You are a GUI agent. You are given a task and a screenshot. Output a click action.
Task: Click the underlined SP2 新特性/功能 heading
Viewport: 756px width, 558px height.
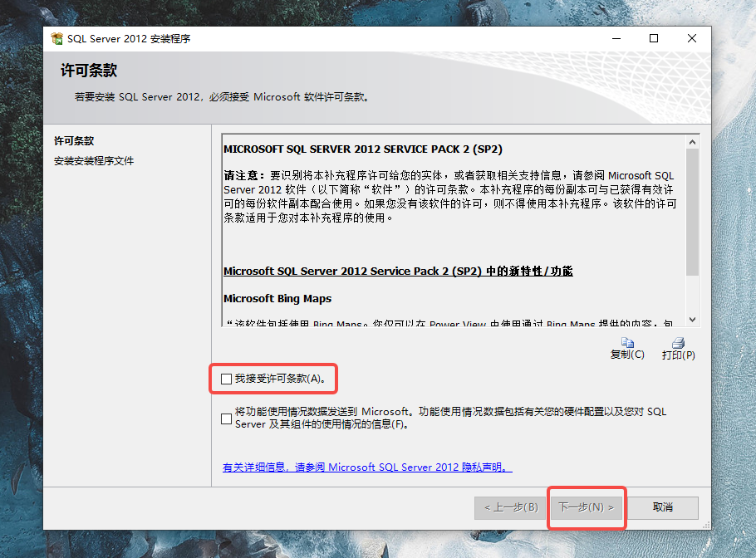(398, 272)
